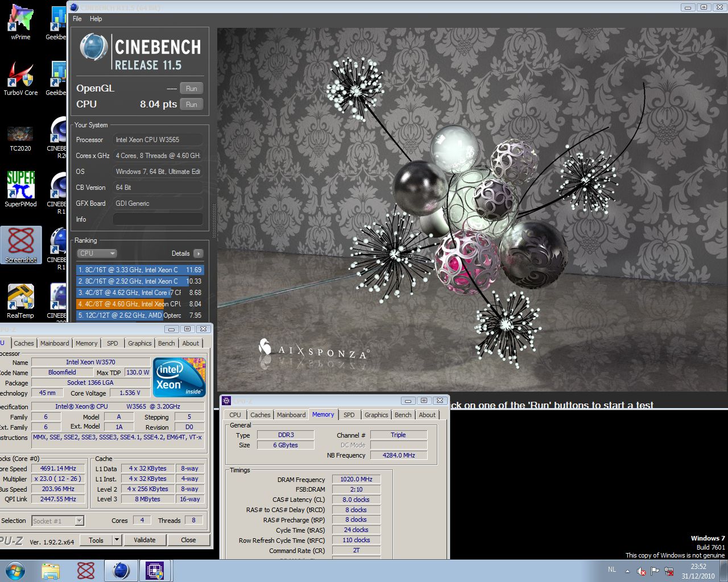Image resolution: width=728 pixels, height=582 pixels.
Task: Open the volume tray icon
Action: (x=642, y=571)
